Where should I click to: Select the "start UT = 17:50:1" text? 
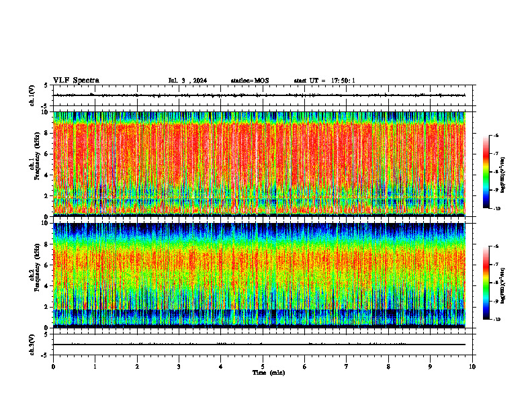point(324,81)
